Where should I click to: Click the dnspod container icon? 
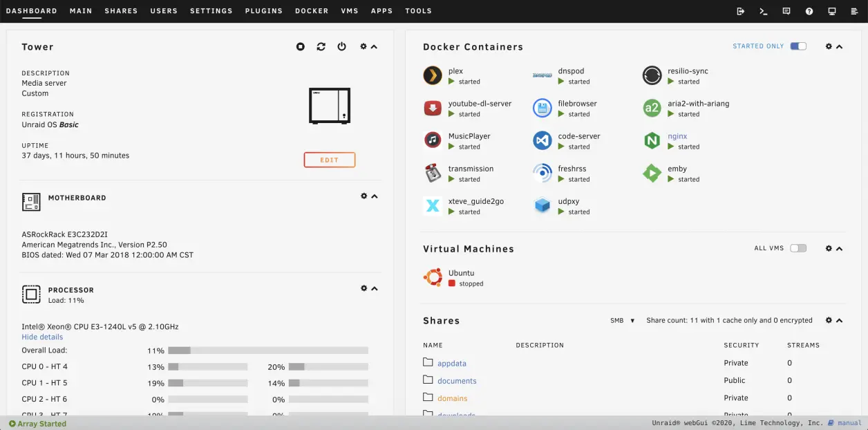(x=542, y=75)
